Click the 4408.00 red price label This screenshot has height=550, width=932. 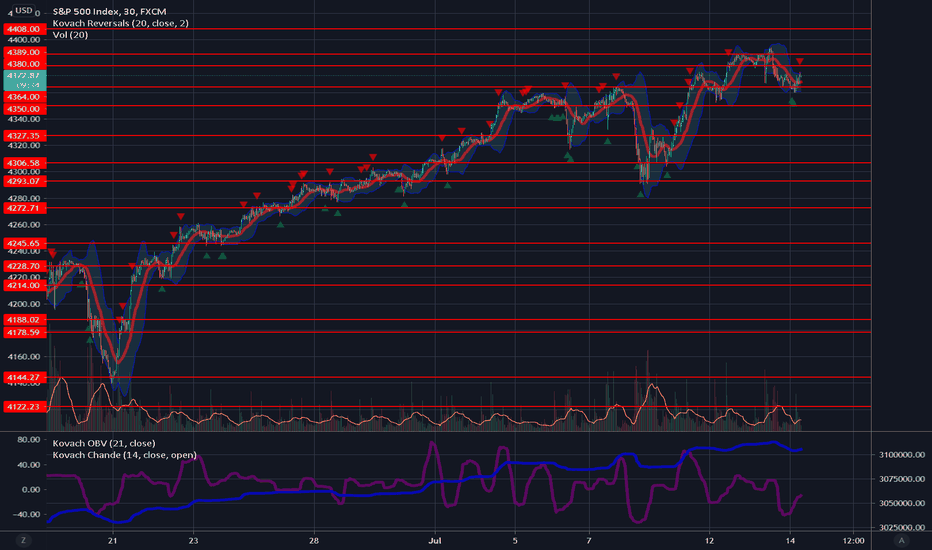pos(24,29)
